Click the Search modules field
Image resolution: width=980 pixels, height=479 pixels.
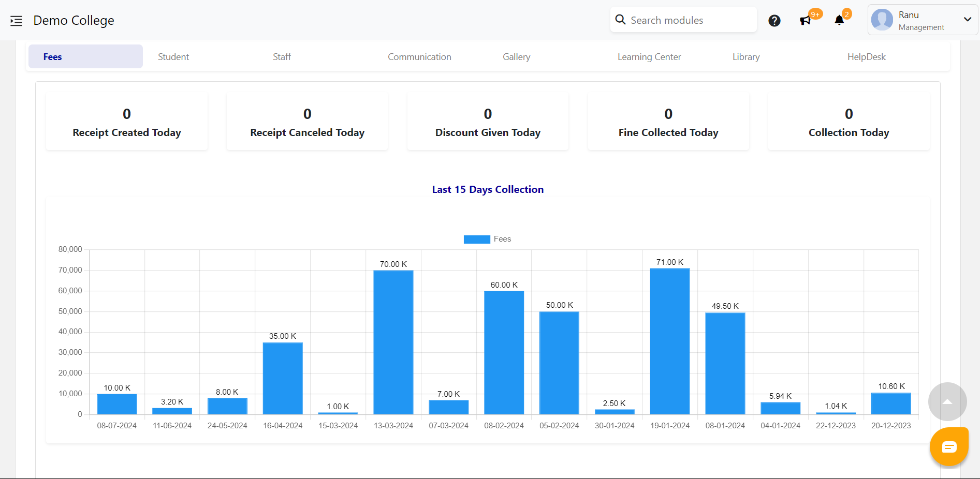683,20
